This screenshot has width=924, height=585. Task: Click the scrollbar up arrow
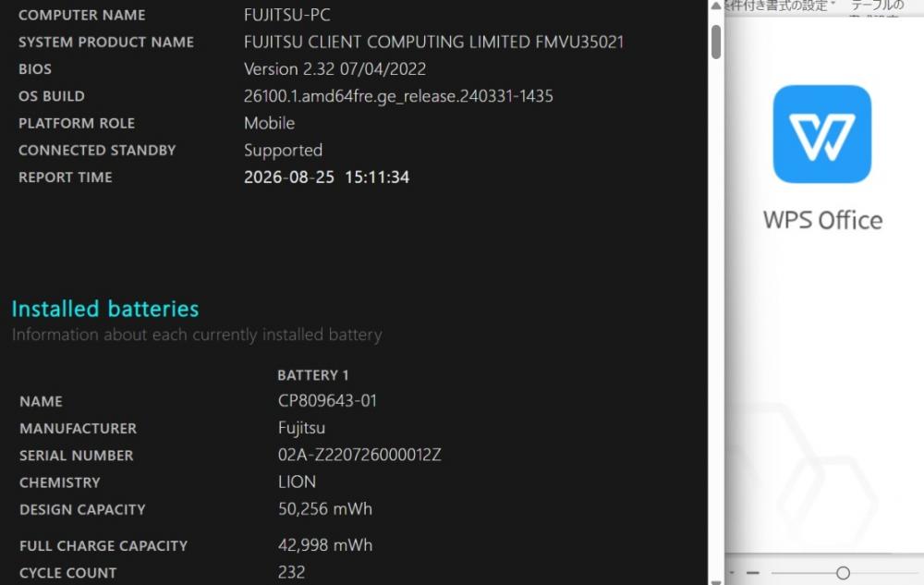716,6
